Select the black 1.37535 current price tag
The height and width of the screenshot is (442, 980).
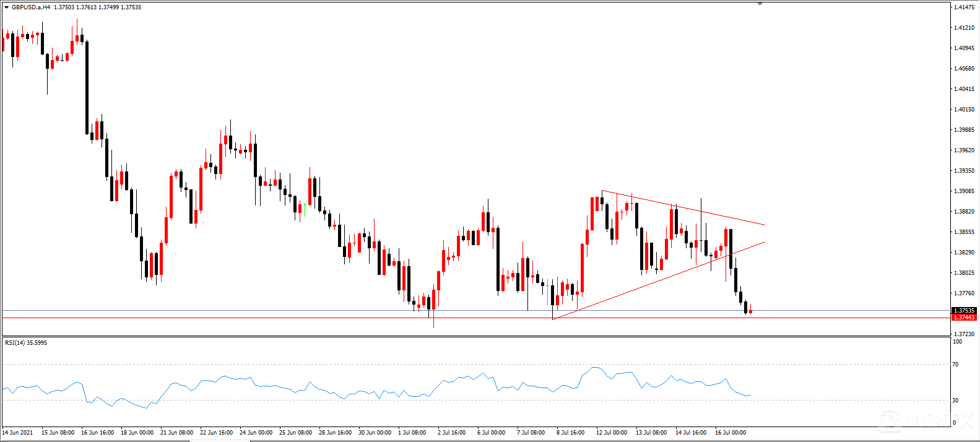pos(963,311)
